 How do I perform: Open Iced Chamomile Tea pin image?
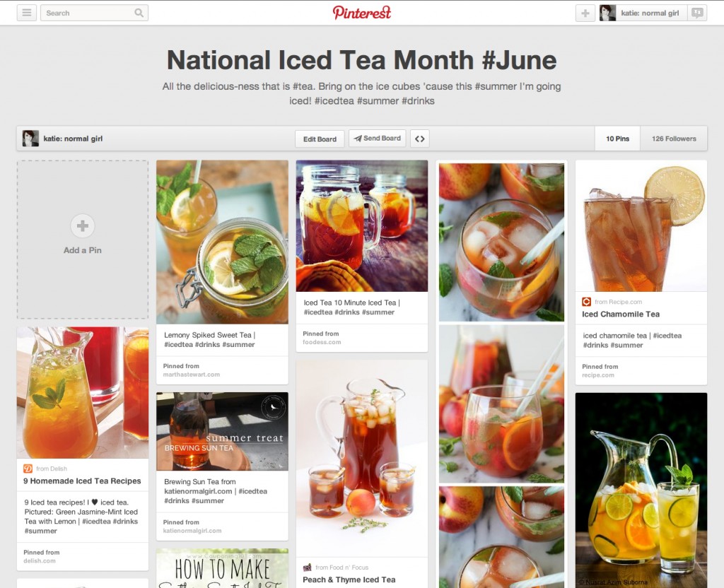[641, 225]
